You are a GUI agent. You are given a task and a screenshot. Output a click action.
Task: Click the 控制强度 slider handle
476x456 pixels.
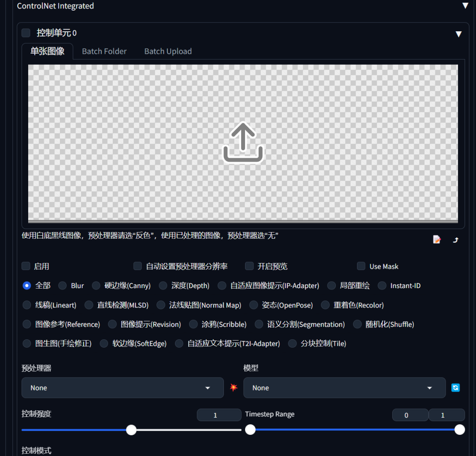(131, 430)
